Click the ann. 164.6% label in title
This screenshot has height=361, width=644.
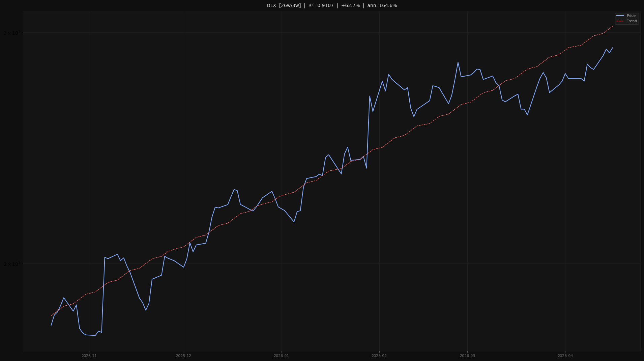382,5
